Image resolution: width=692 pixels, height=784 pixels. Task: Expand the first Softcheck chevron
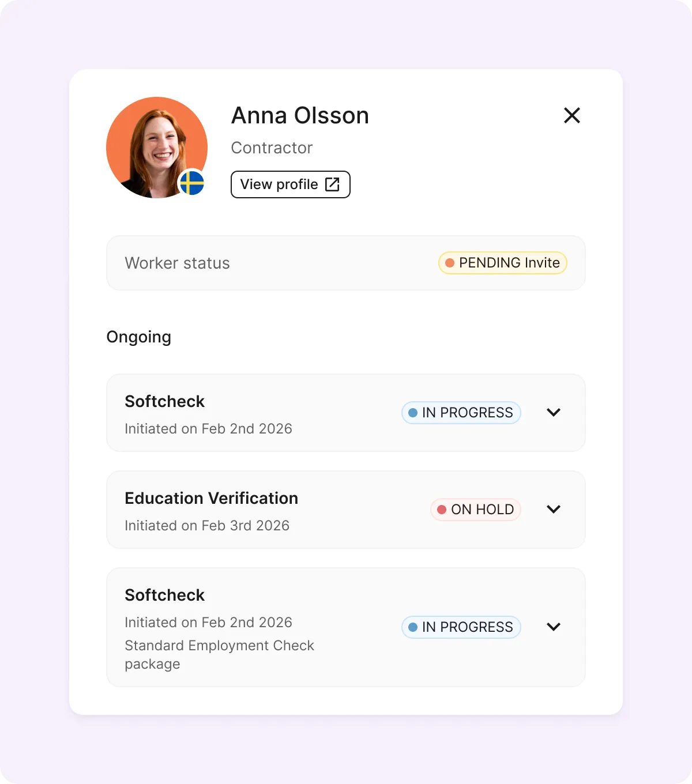pos(554,413)
